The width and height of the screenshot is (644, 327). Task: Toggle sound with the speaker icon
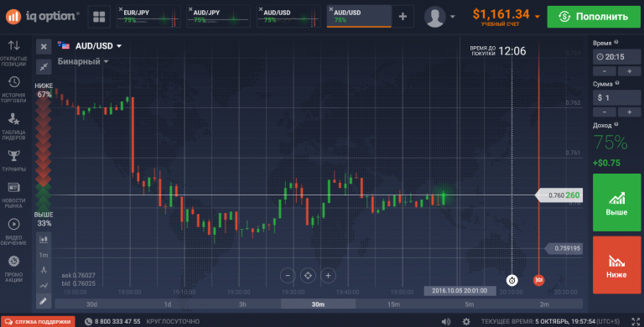coord(446,322)
